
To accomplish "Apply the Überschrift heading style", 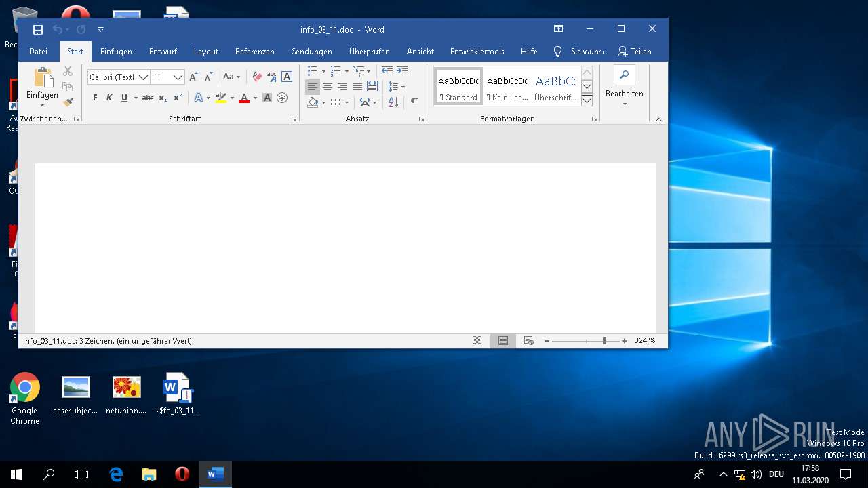I will 555,86.
